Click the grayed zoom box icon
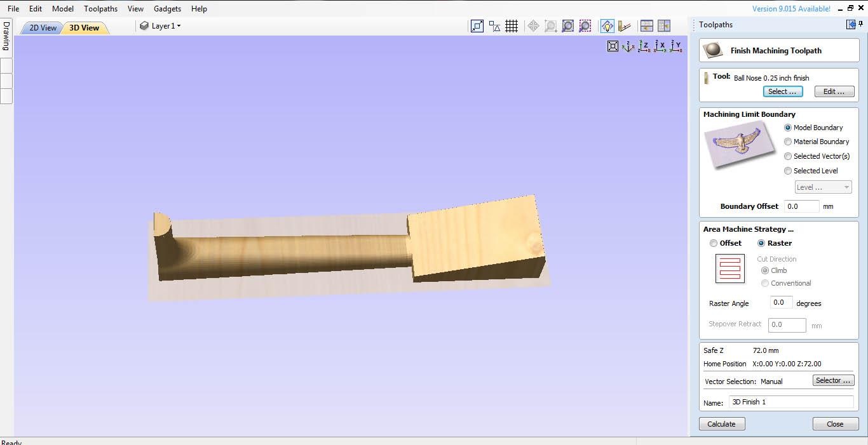Image resolution: width=868 pixels, height=445 pixels. coord(551,26)
